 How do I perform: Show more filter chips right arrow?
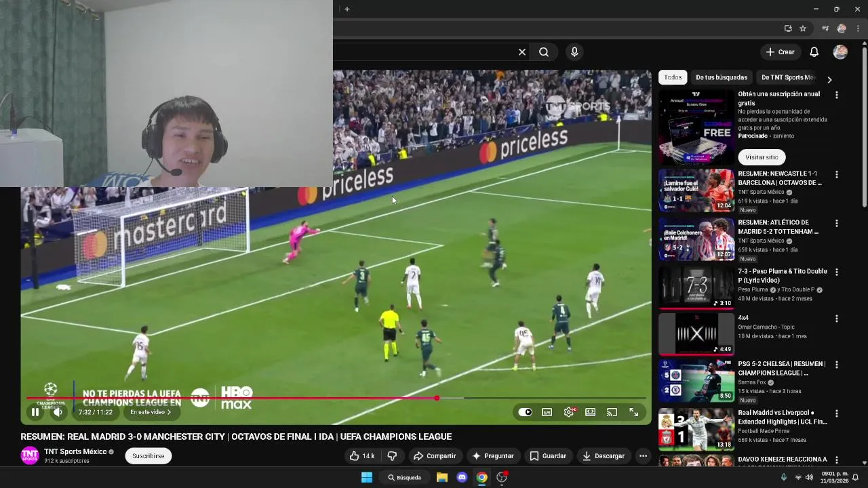(x=829, y=79)
